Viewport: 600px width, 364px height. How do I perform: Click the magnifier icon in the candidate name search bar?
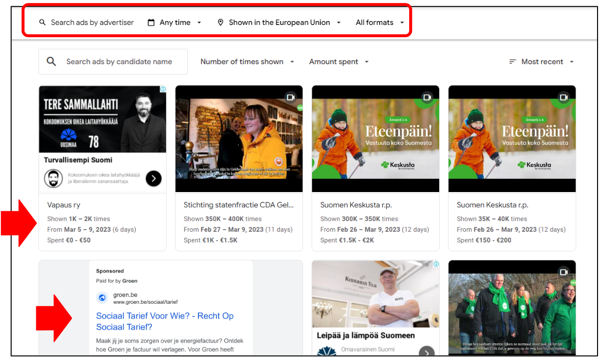(51, 61)
